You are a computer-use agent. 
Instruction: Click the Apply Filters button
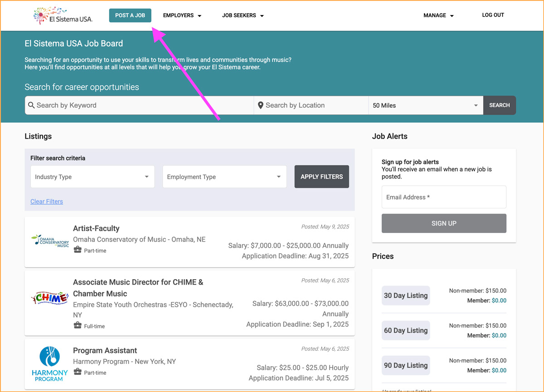tap(322, 177)
